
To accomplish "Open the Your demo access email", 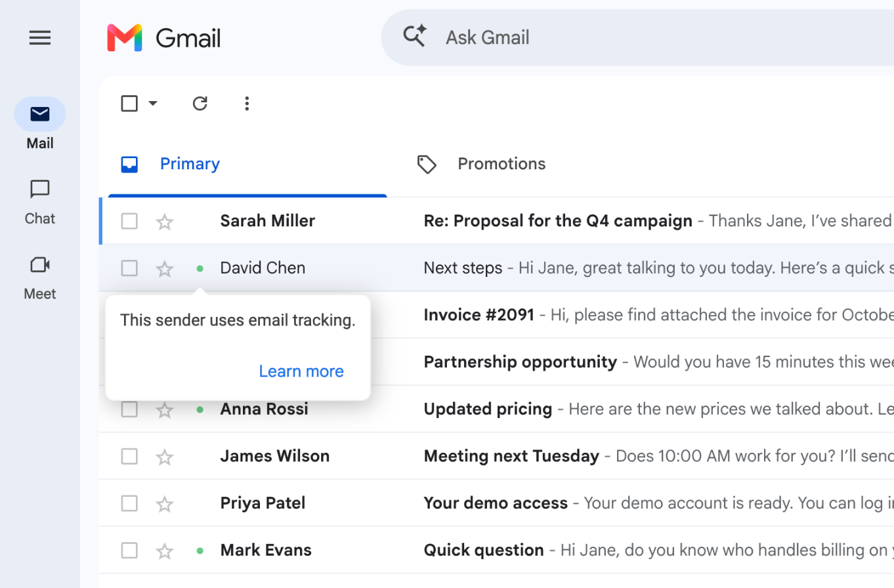I will tap(496, 503).
